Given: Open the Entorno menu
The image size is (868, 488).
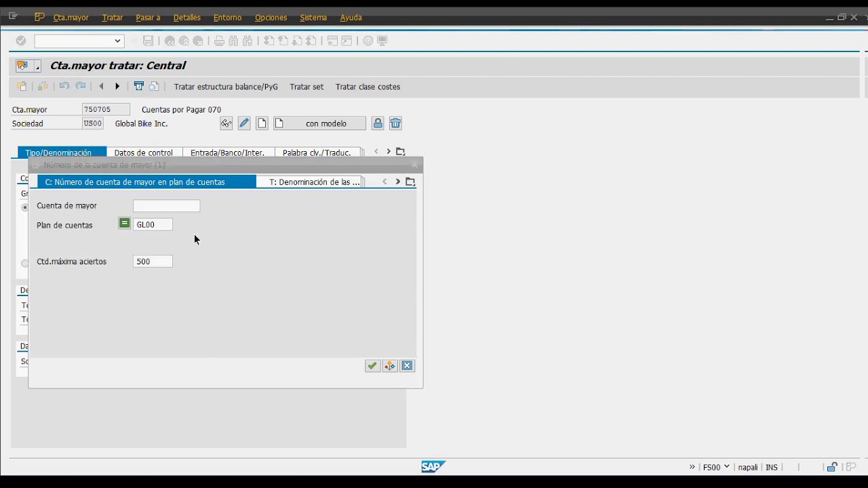Looking at the screenshot, I should click(227, 18).
